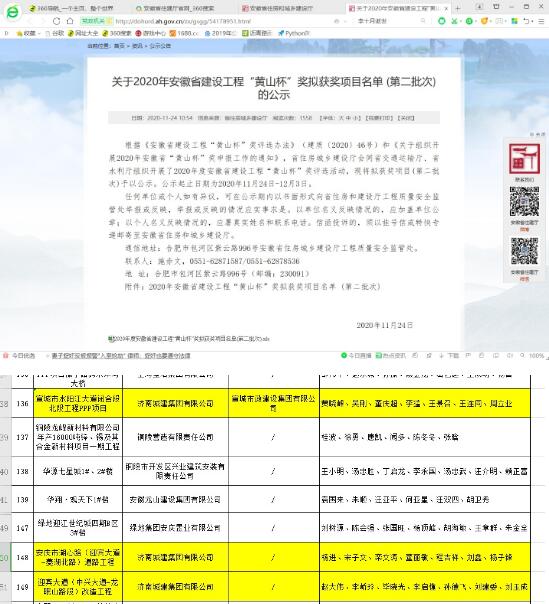Go to the browser home page icon

tap(70, 21)
